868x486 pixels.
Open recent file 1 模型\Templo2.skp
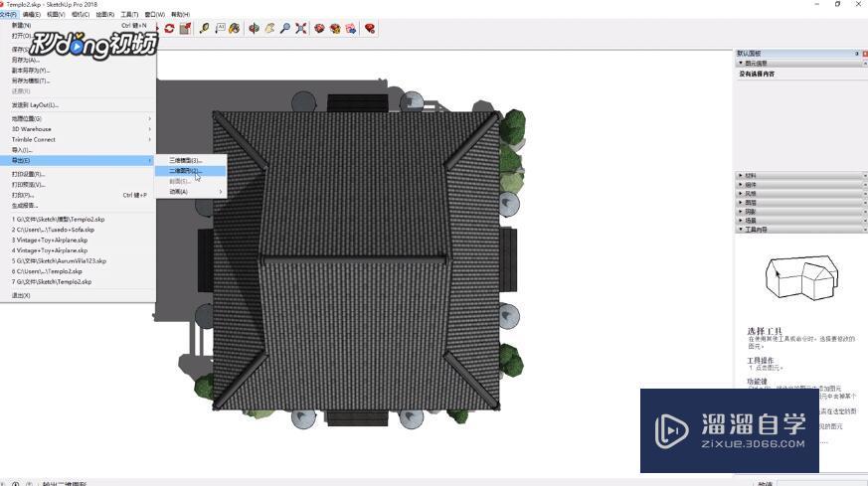79,220
